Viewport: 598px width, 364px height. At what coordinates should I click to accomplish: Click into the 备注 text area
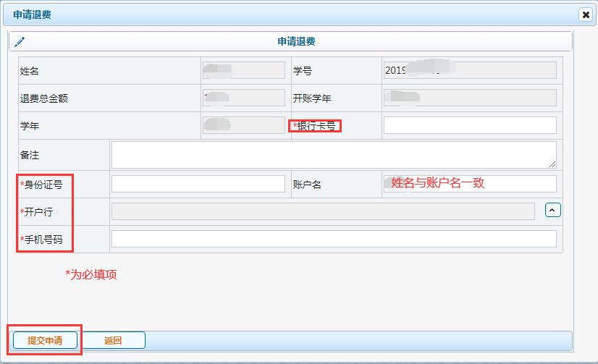coord(333,154)
